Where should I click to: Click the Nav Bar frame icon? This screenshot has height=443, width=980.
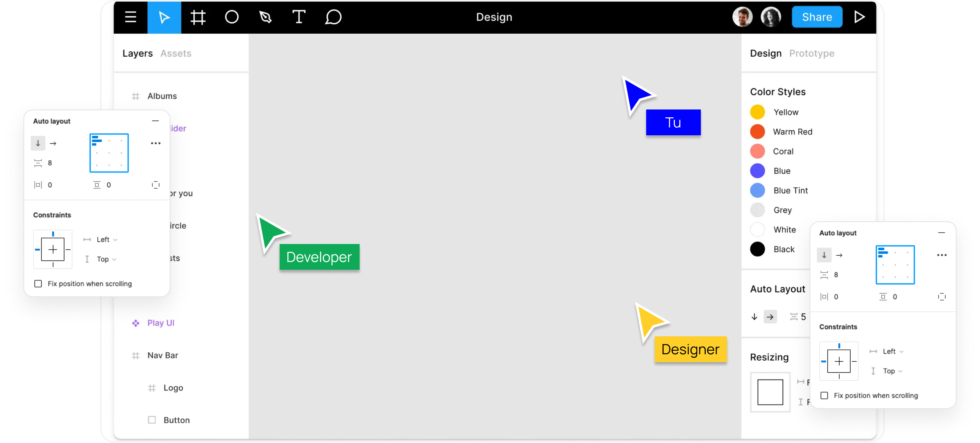[136, 356]
